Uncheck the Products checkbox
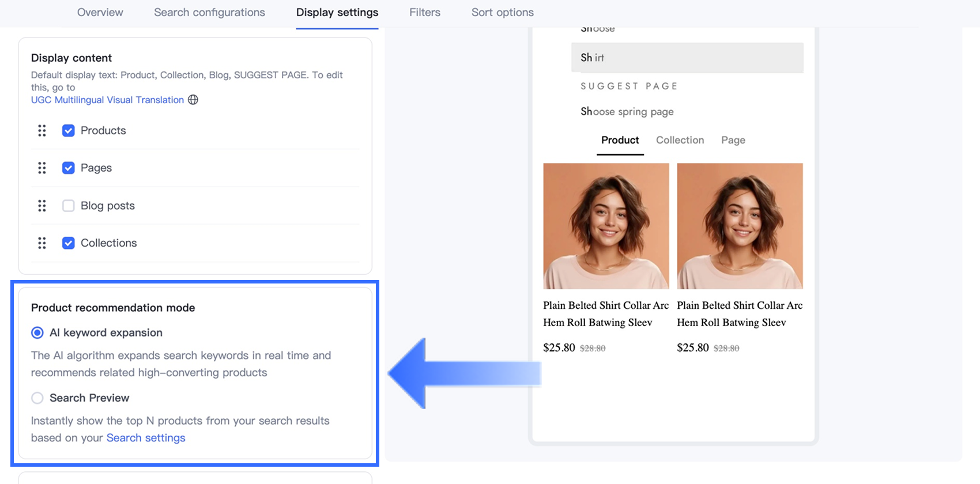Screen dimensions: 980x484 (x=69, y=131)
